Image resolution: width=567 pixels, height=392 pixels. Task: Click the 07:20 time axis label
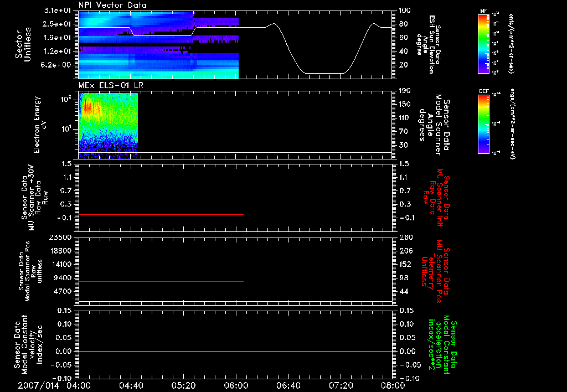pos(341,386)
